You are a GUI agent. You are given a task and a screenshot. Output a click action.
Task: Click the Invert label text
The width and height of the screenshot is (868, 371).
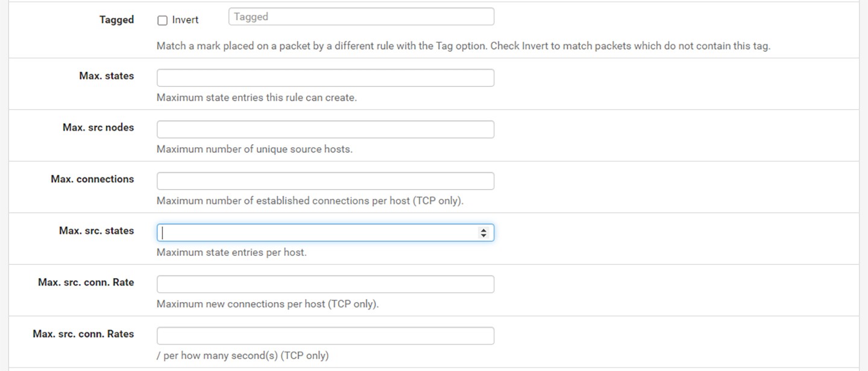pos(185,20)
